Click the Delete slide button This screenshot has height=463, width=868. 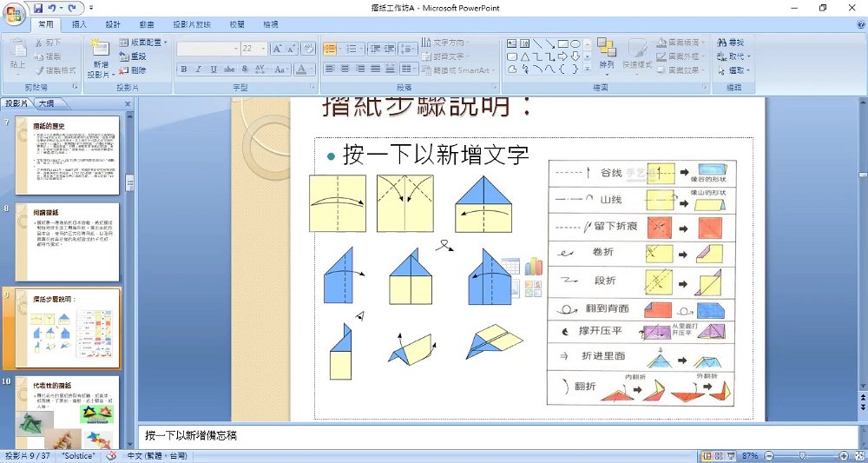point(132,70)
